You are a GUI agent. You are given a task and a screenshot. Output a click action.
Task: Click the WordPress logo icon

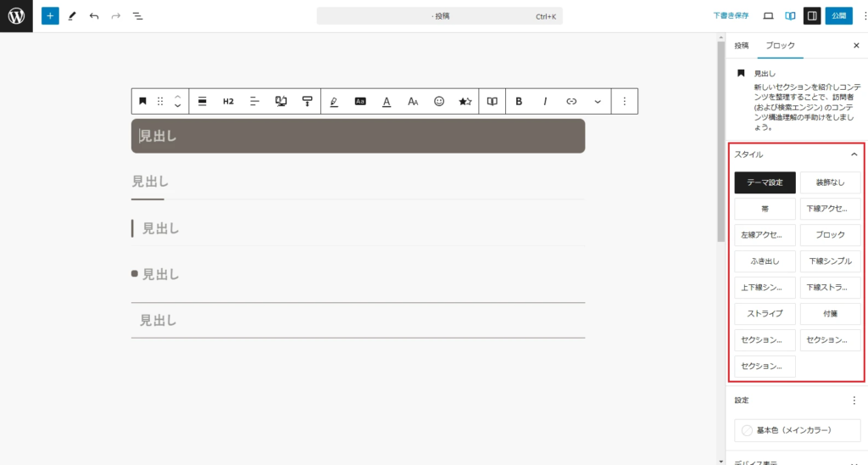[16, 16]
